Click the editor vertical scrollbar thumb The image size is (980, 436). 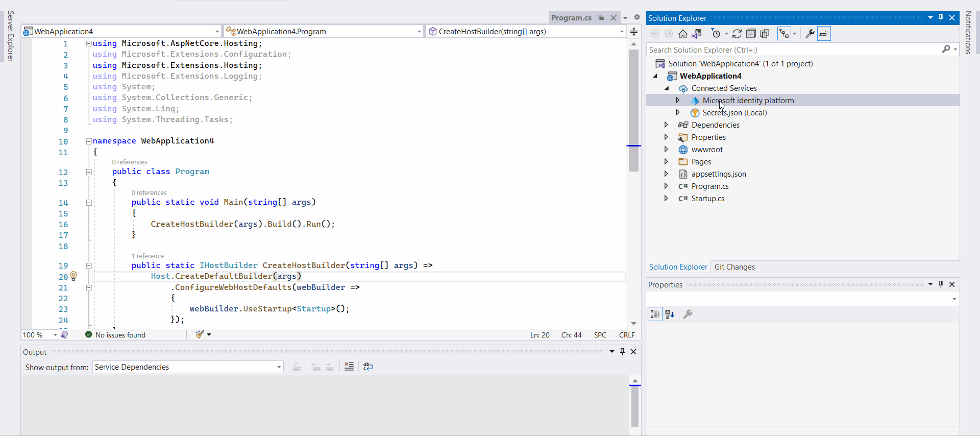634,110
